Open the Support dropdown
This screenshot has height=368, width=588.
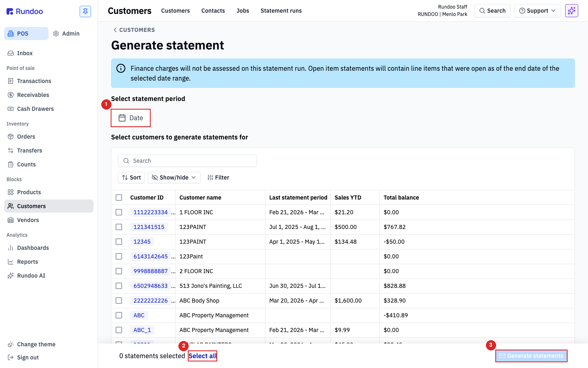pos(537,11)
